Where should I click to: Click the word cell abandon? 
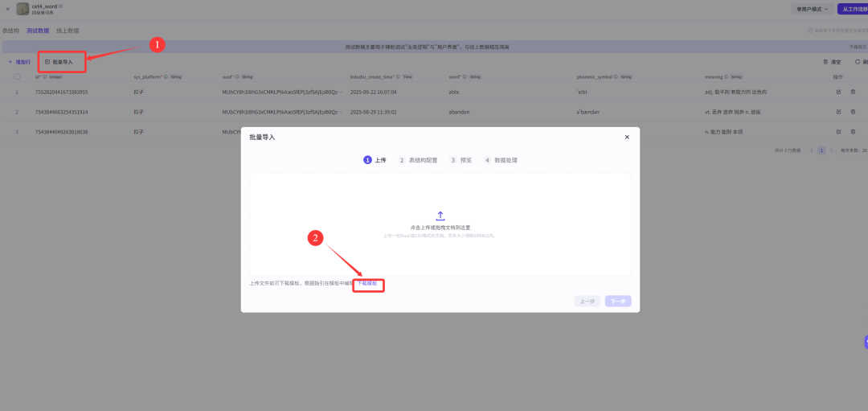(x=460, y=112)
